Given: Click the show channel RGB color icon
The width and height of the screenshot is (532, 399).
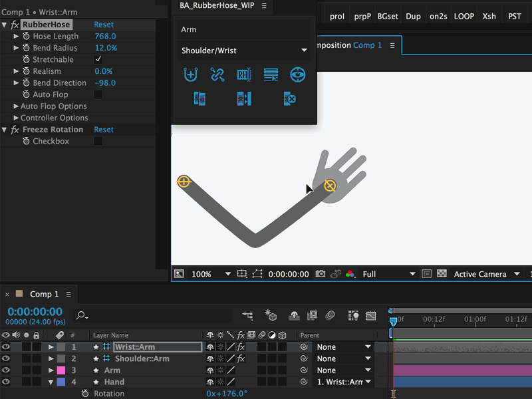Looking at the screenshot, I should (350, 274).
